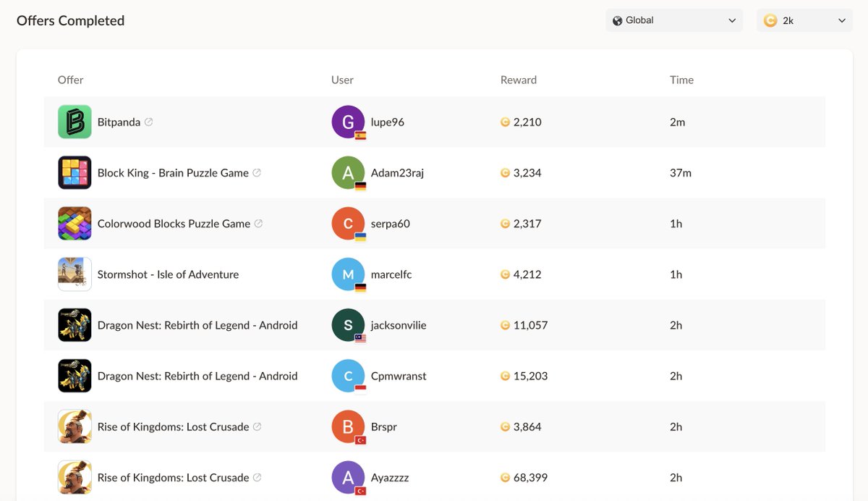Click the 2,317 reward value

coord(527,223)
